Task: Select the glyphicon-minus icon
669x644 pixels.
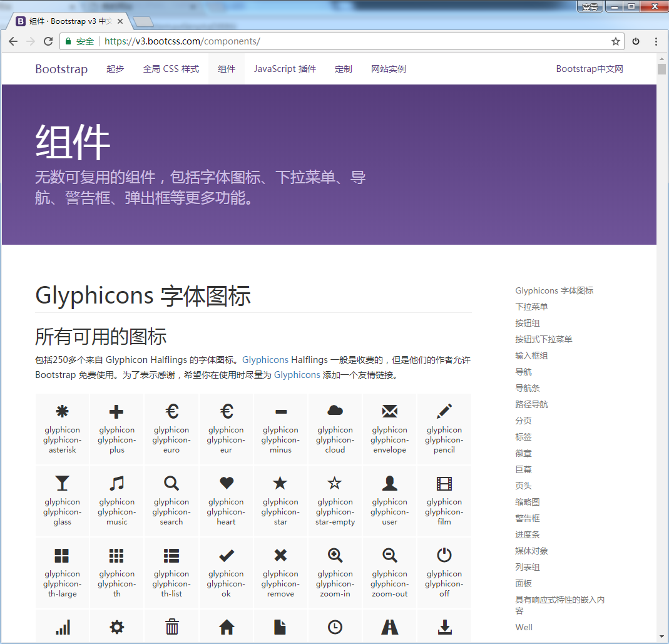Action: pos(281,412)
